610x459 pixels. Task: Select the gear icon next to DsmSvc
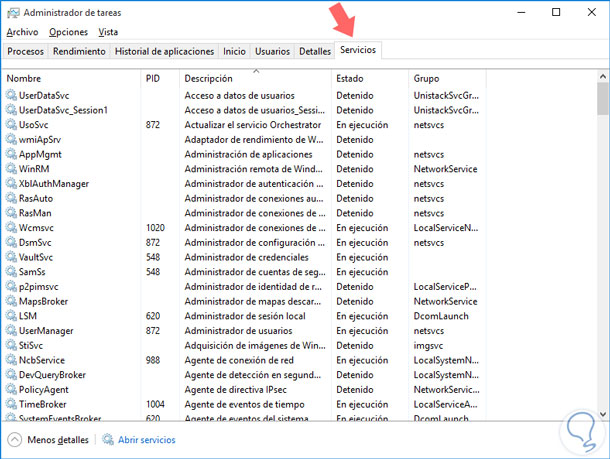coord(11,242)
